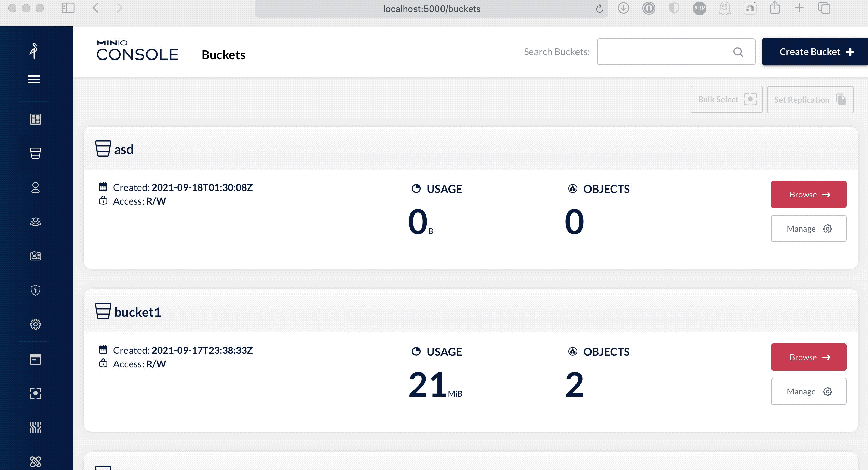The image size is (868, 470).
Task: Expand the sidebar hamburger menu
Action: (34, 79)
